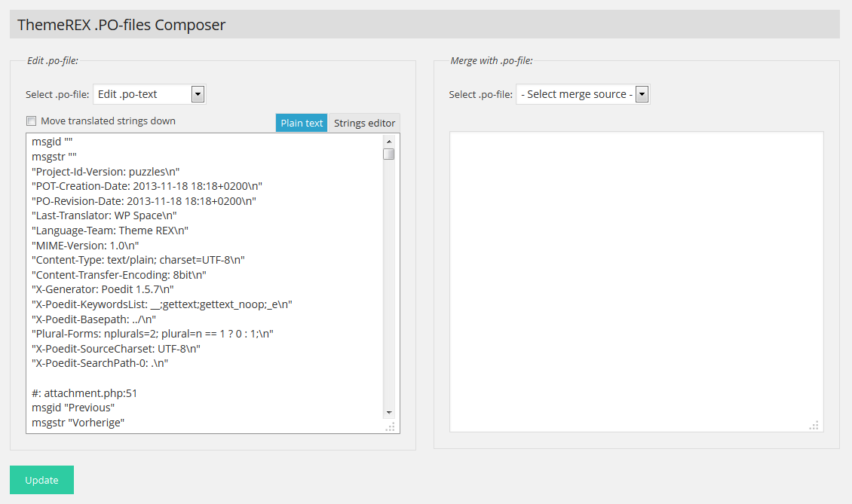Click the 'X-Generator: Poedit 1.5.7' line
This screenshot has height=504, width=852.
[103, 289]
